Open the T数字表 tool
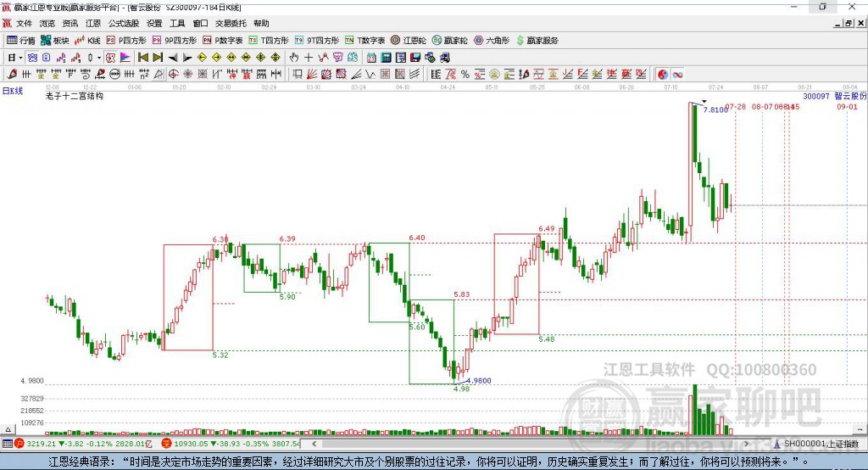This screenshot has width=868, height=470. (364, 41)
